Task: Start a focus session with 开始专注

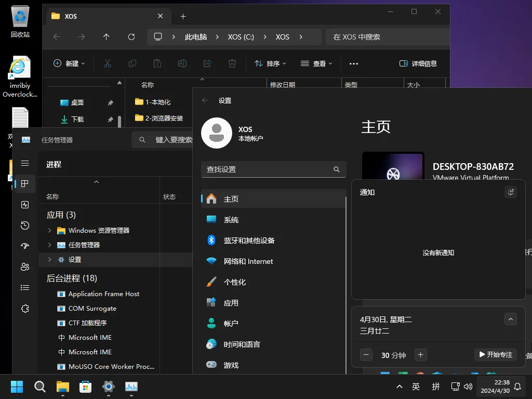Action: pos(495,355)
